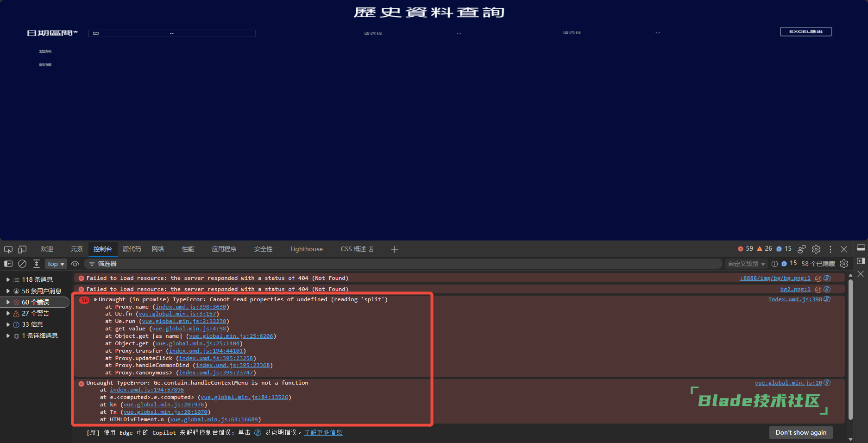Open the DevTools more options menu

pyautogui.click(x=830, y=249)
